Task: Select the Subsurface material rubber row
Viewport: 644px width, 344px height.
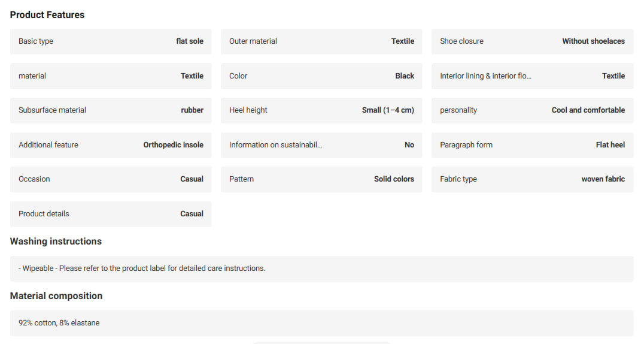Action: pyautogui.click(x=111, y=110)
